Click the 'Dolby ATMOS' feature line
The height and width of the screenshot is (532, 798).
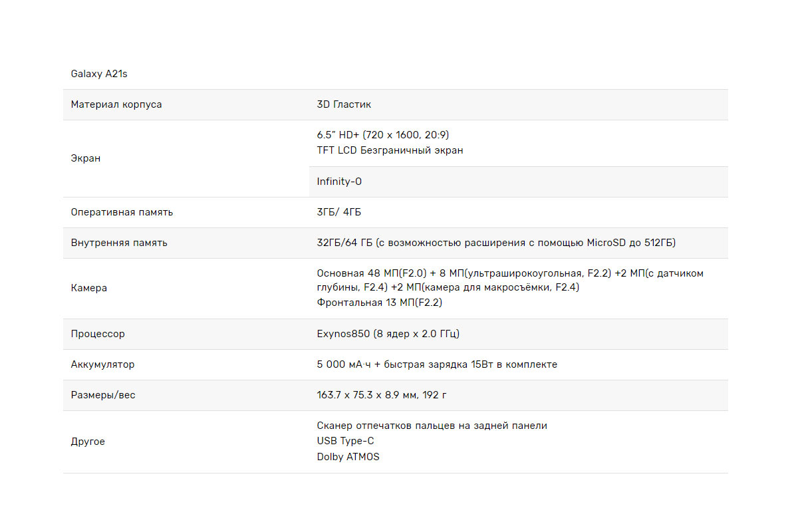348,457
